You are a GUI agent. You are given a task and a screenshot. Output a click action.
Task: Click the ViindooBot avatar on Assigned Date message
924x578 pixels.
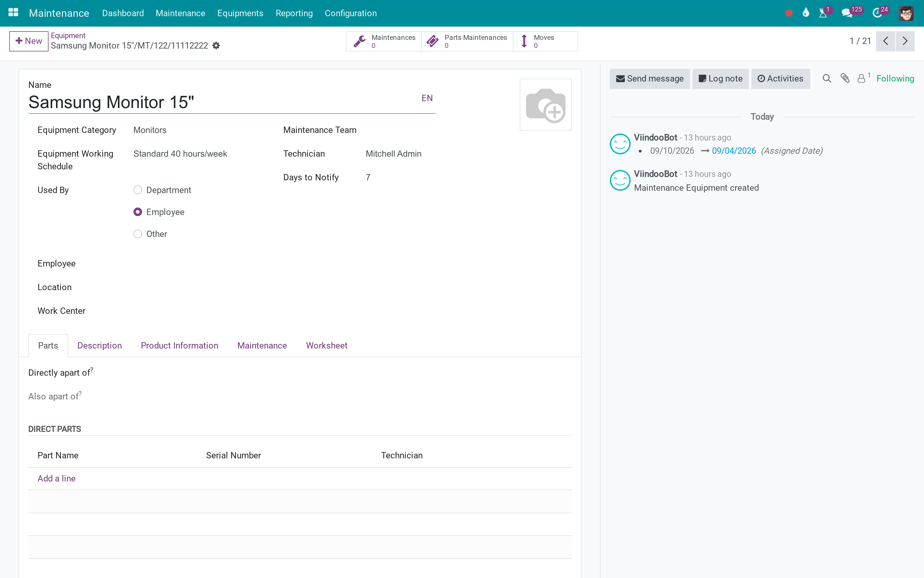tap(620, 144)
